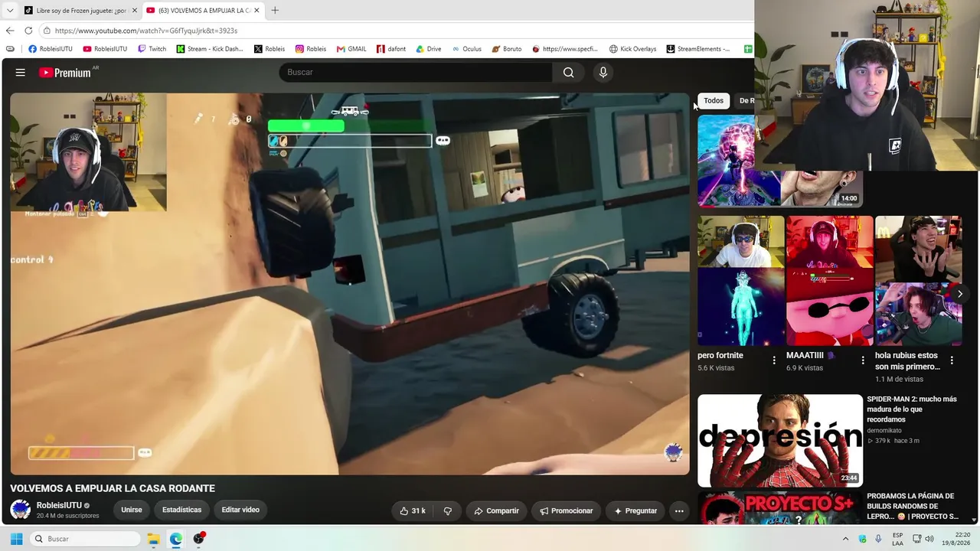Open Microsoft Edge from the taskbar
The width and height of the screenshot is (980, 551).
176,539
